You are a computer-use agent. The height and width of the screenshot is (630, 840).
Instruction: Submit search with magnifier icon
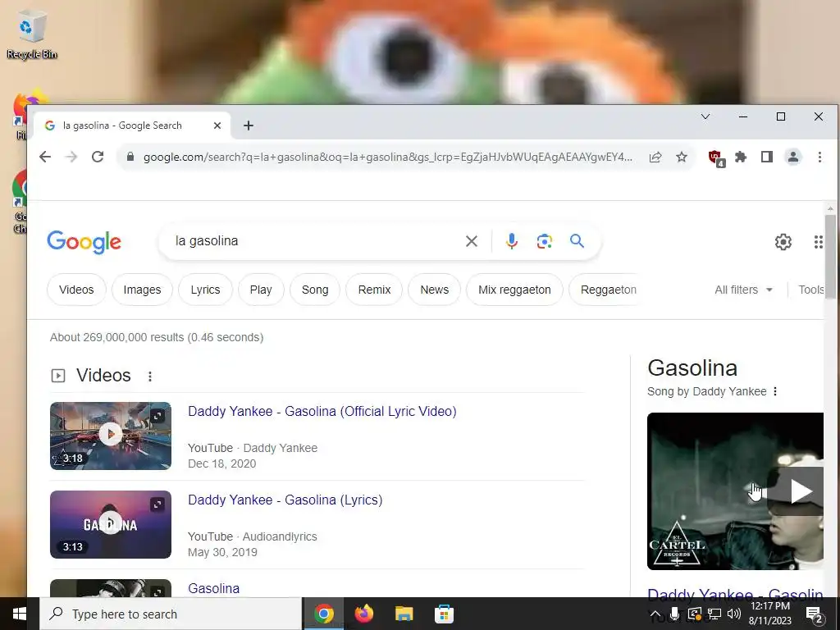point(577,241)
